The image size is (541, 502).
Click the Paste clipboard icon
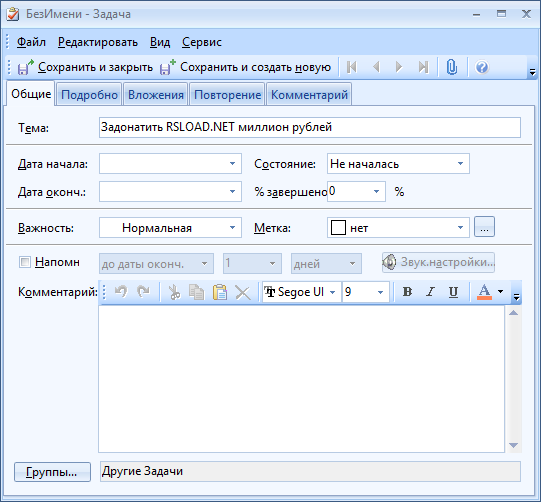pyautogui.click(x=220, y=292)
